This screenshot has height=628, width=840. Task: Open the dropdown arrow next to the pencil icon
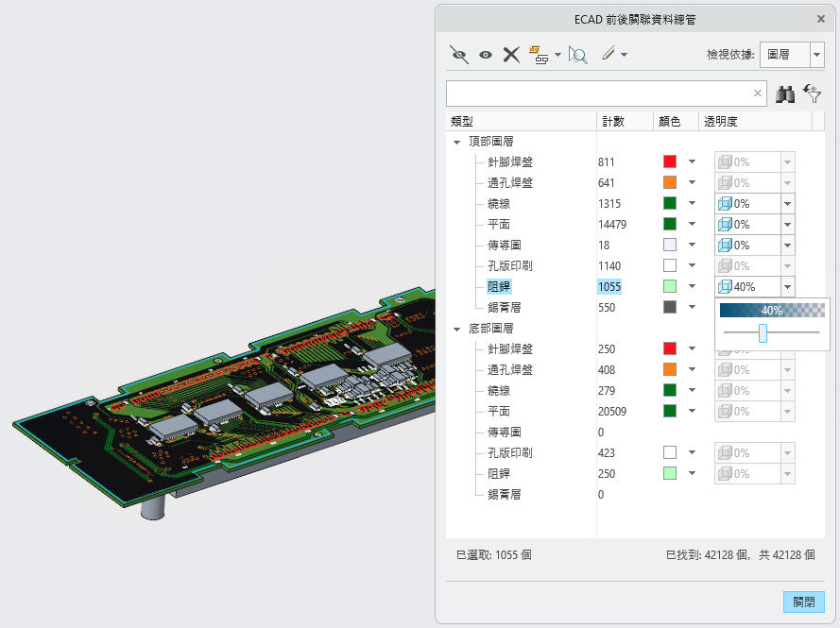(x=625, y=55)
